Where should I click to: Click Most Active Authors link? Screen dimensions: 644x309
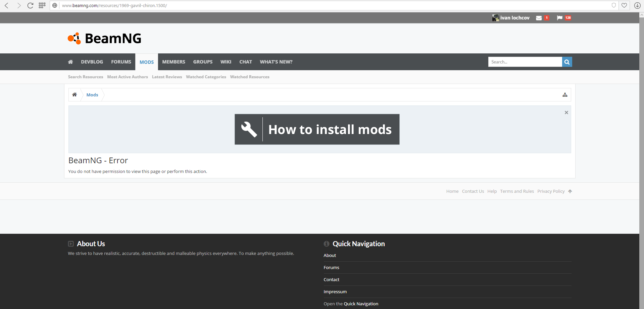point(128,77)
